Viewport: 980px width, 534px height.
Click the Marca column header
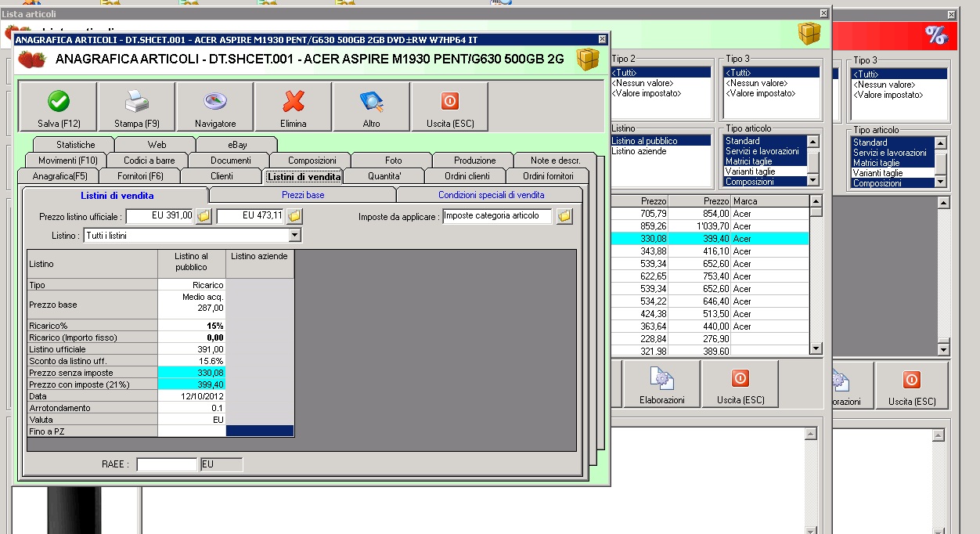[x=769, y=201]
